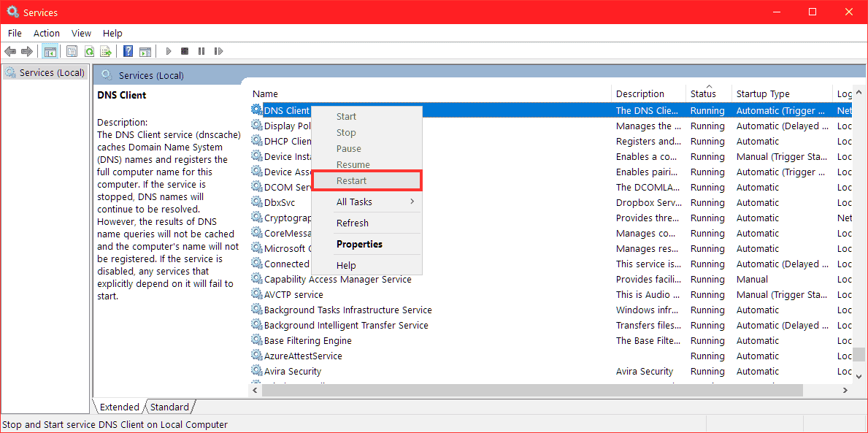Click the Back navigation arrow icon
This screenshot has width=868, height=433.
coord(10,50)
